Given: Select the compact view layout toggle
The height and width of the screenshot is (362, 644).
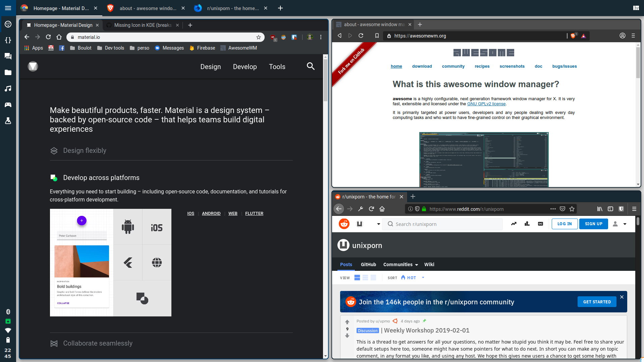Looking at the screenshot, I should (373, 278).
